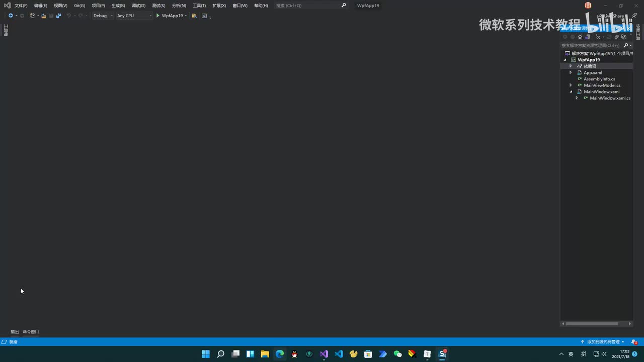Click the notifications bell in the status bar

pyautogui.click(x=634, y=342)
